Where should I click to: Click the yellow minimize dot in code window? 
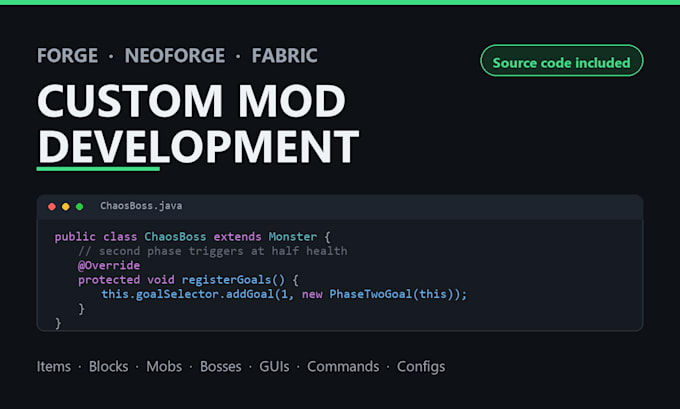[66, 206]
